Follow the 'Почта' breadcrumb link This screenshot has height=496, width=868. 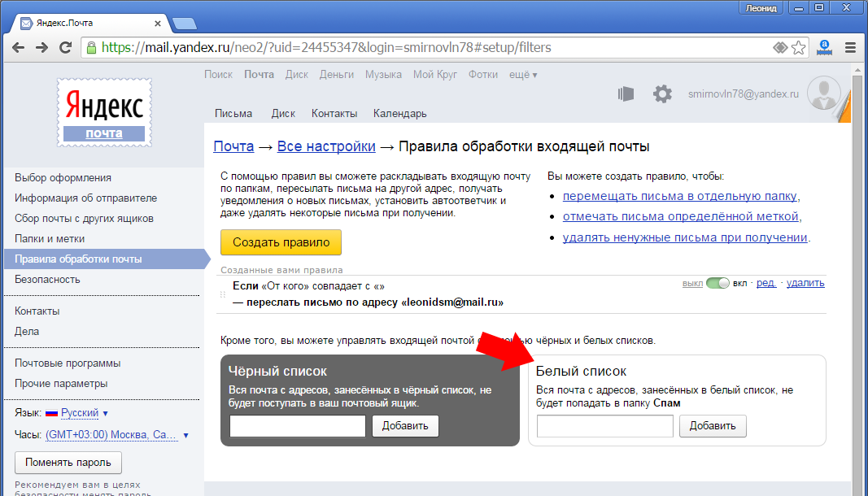tap(233, 146)
